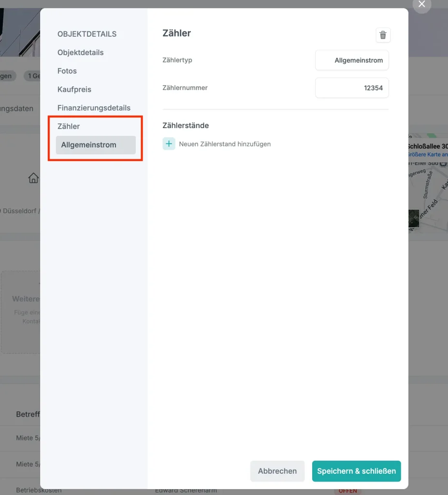Open Objektdetails in the sidebar
Image resolution: width=448 pixels, height=495 pixels.
click(81, 52)
